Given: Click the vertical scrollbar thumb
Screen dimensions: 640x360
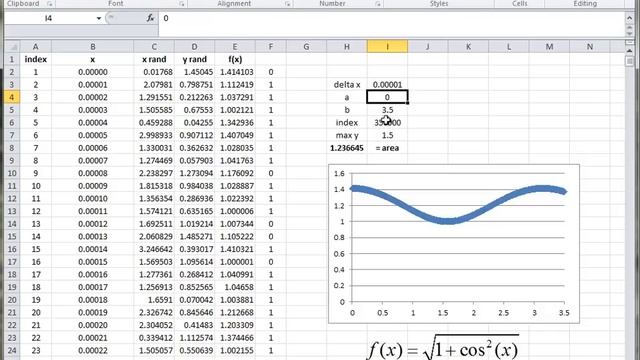Looking at the screenshot, I should click(629, 61).
